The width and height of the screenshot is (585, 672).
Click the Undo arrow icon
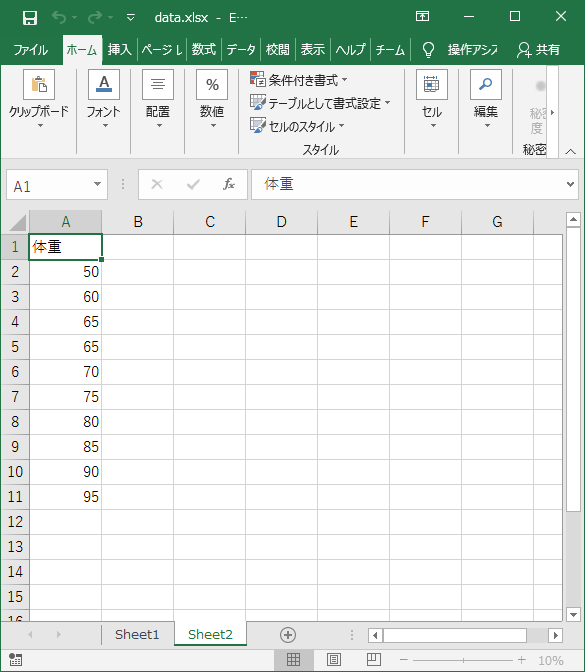click(59, 17)
